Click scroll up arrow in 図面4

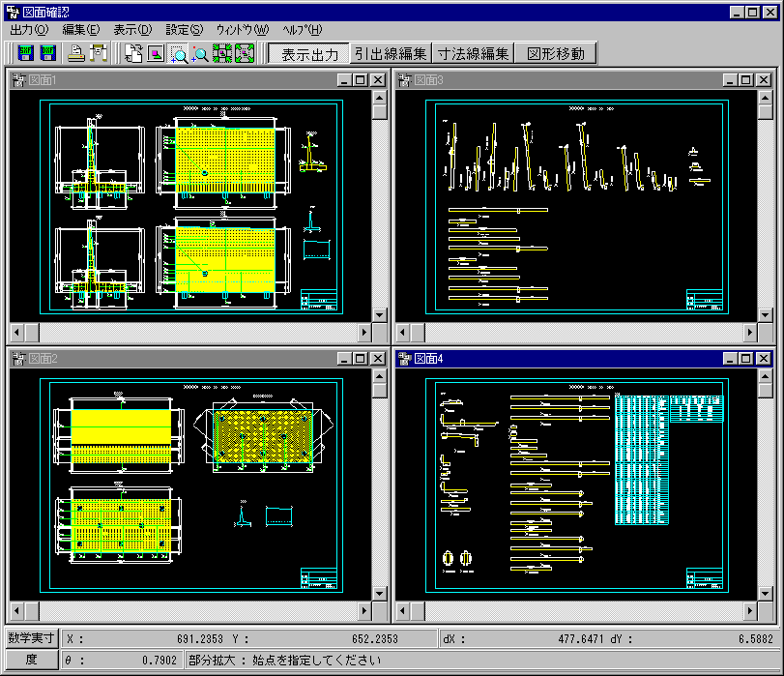click(766, 376)
